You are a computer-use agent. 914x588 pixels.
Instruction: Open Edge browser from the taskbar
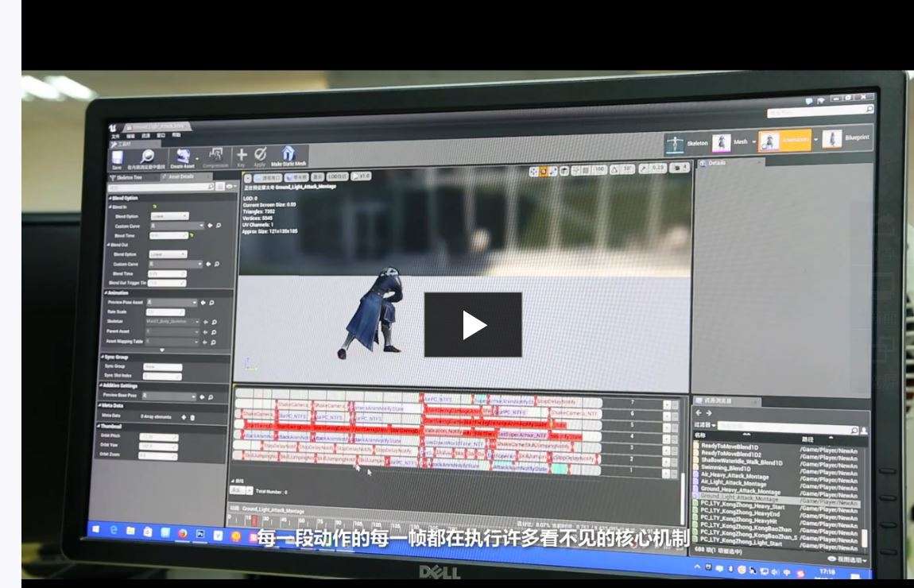pos(114,530)
